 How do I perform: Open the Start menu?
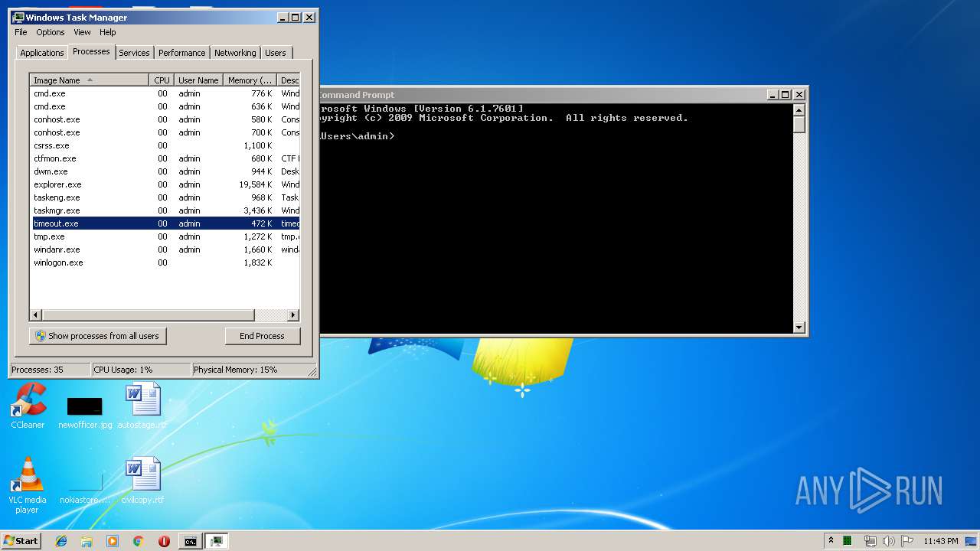pyautogui.click(x=21, y=540)
